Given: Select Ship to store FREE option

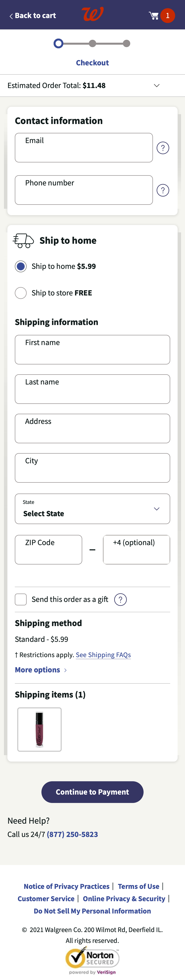Looking at the screenshot, I should click(21, 293).
